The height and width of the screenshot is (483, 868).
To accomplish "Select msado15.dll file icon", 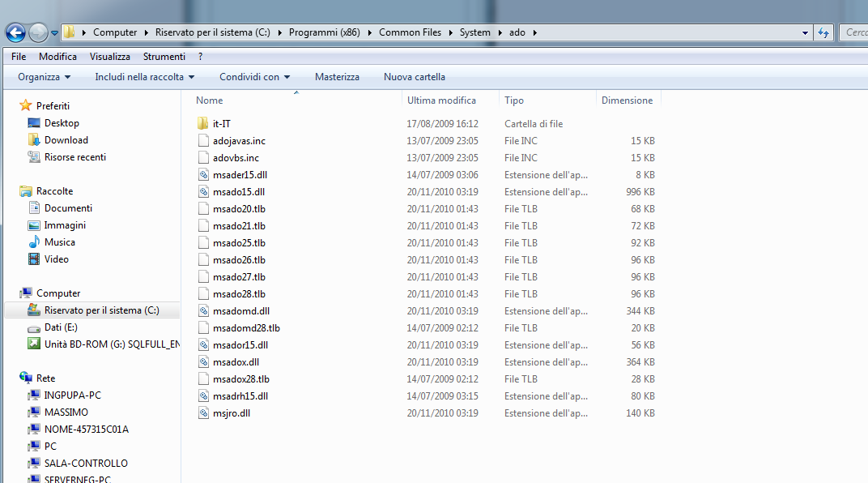I will tap(203, 191).
